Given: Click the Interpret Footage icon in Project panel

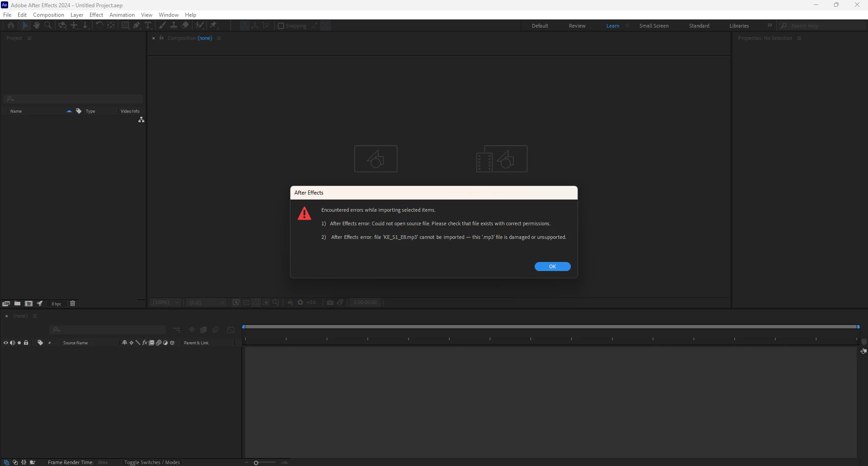Looking at the screenshot, I should click(6, 304).
